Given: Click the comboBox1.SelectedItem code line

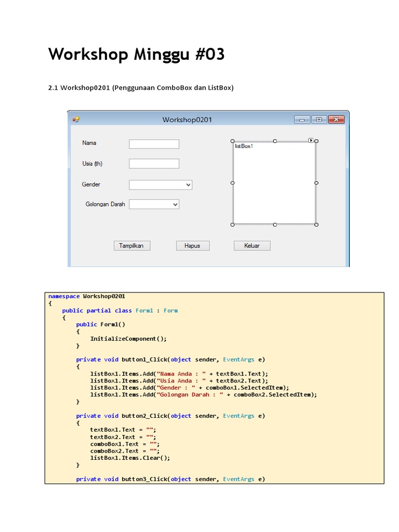Looking at the screenshot, I should 190,388.
